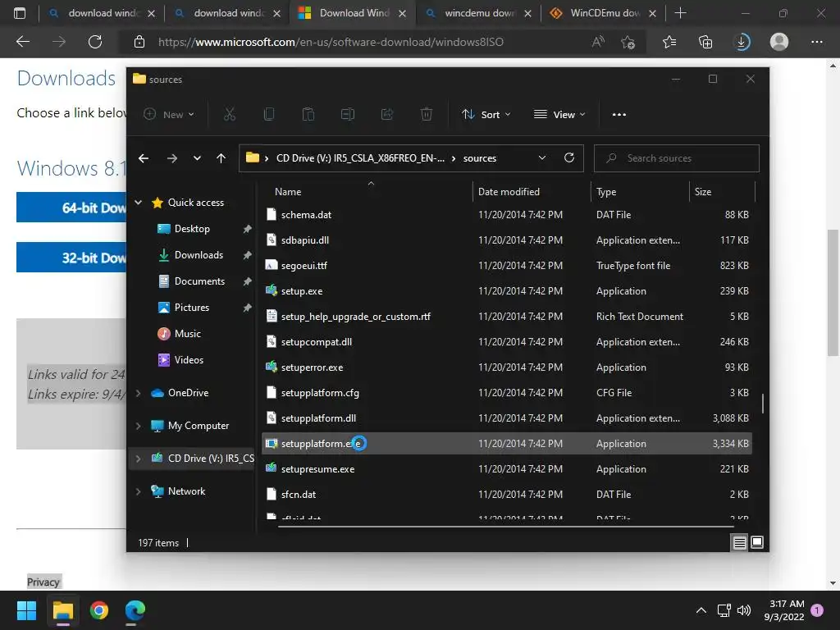The height and width of the screenshot is (630, 840).
Task: Switch to the Download Windows browser tab
Action: pos(351,13)
